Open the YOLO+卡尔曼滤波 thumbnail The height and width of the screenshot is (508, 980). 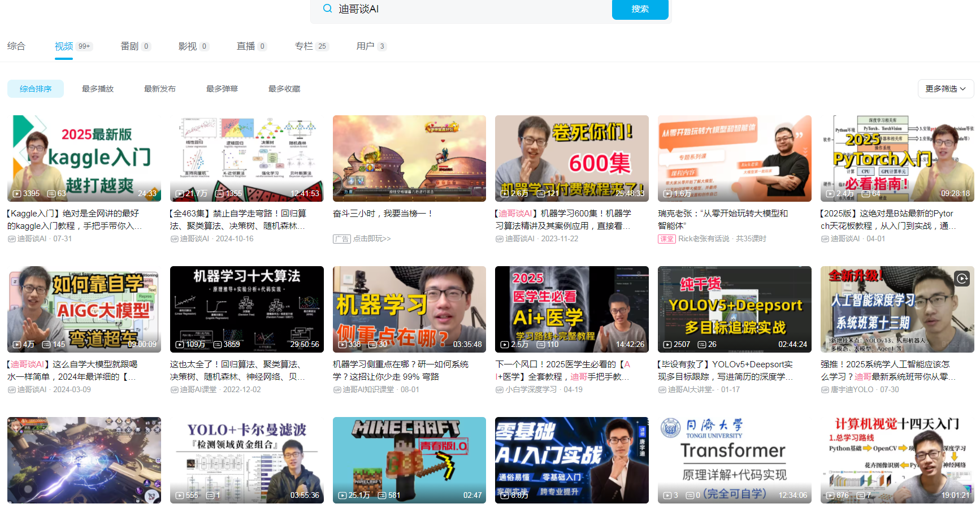tap(247, 460)
